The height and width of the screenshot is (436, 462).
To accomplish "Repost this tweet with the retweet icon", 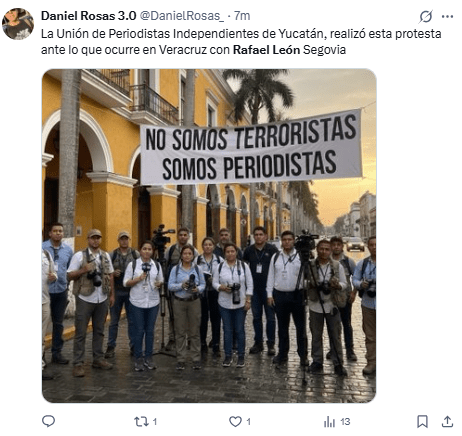I will coord(141,422).
